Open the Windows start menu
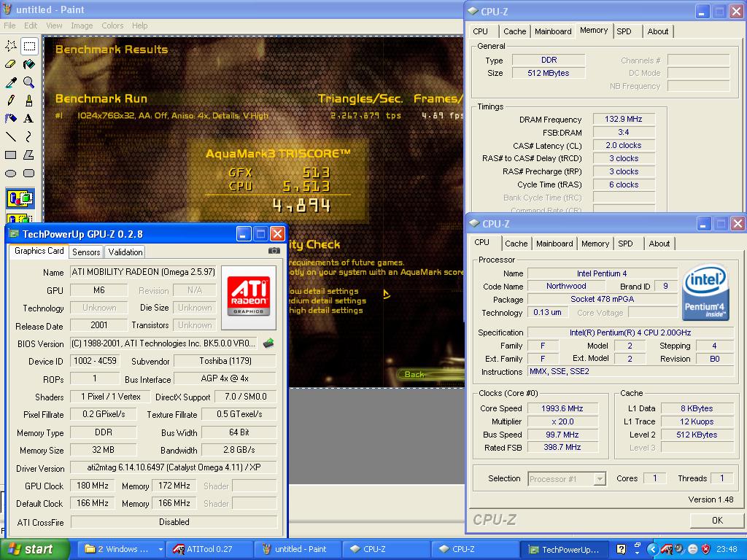Screen dimensions: 747x560 pos(34,549)
